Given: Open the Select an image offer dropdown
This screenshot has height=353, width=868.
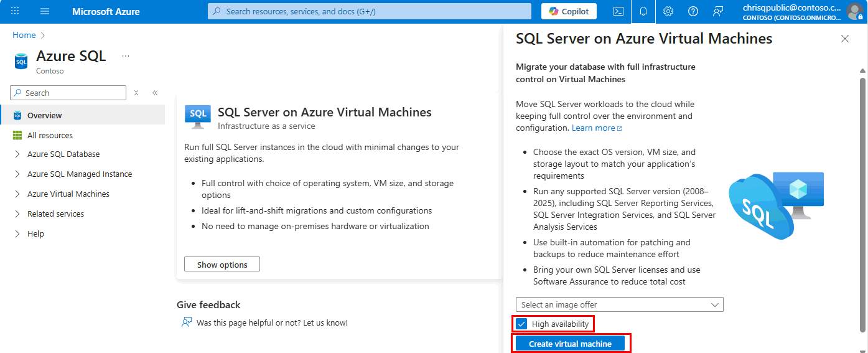Looking at the screenshot, I should [619, 304].
